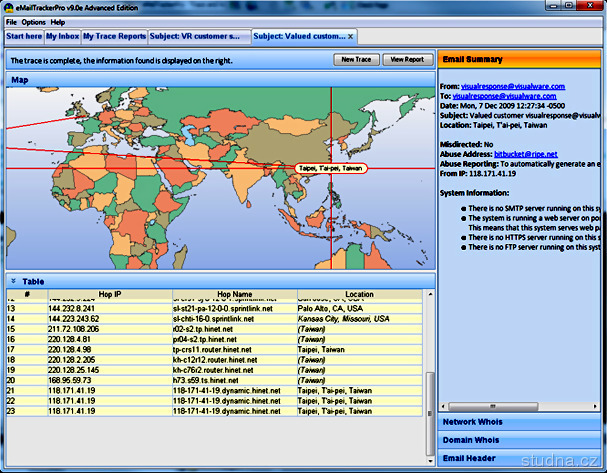Expand the Domain Whois section

click(x=471, y=440)
